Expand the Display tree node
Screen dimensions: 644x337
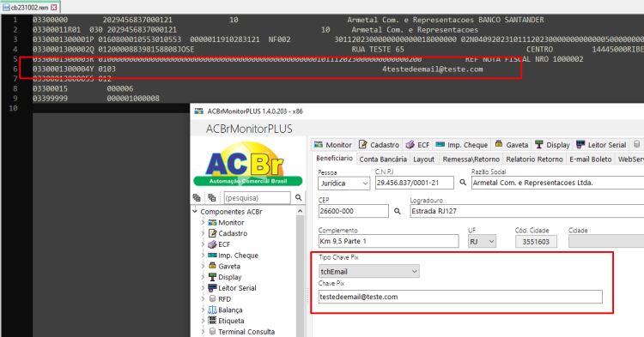(203, 277)
